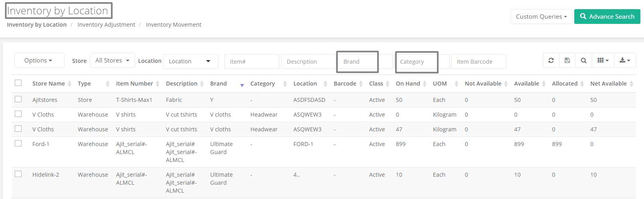Image resolution: width=644 pixels, height=199 pixels.
Task: Open the Options button menu
Action: coord(39,60)
